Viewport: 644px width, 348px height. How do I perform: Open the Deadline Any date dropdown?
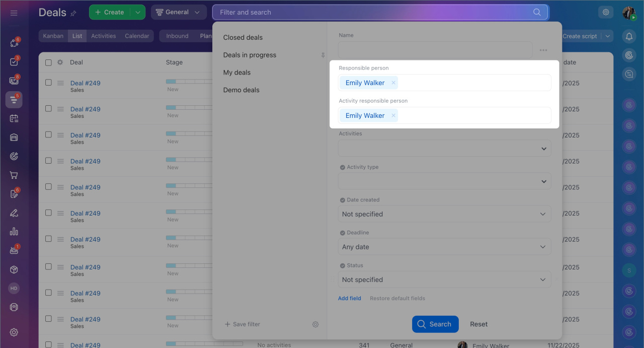(444, 247)
